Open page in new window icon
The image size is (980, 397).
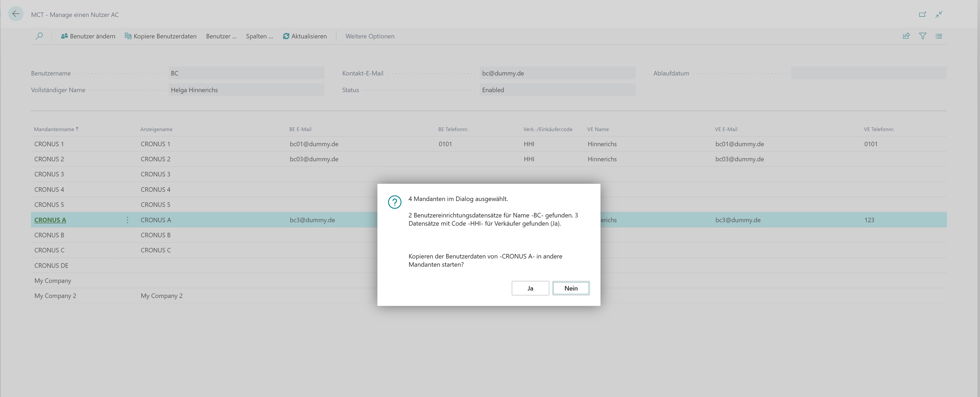pos(923,15)
